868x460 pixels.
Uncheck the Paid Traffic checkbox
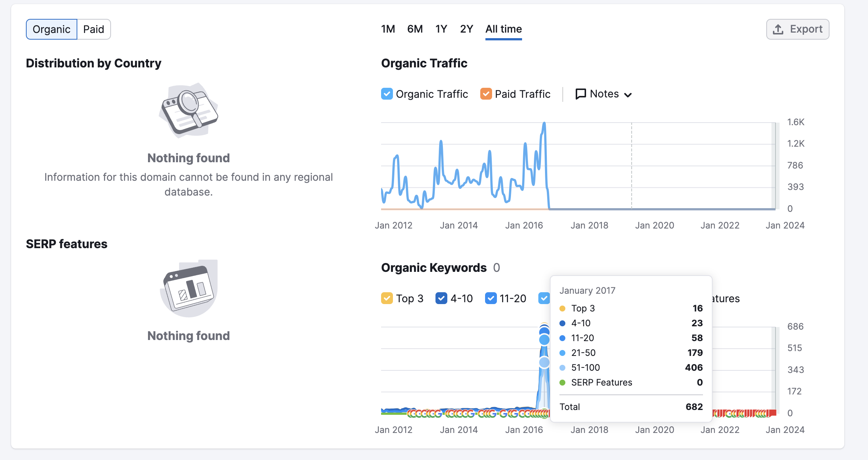[486, 94]
